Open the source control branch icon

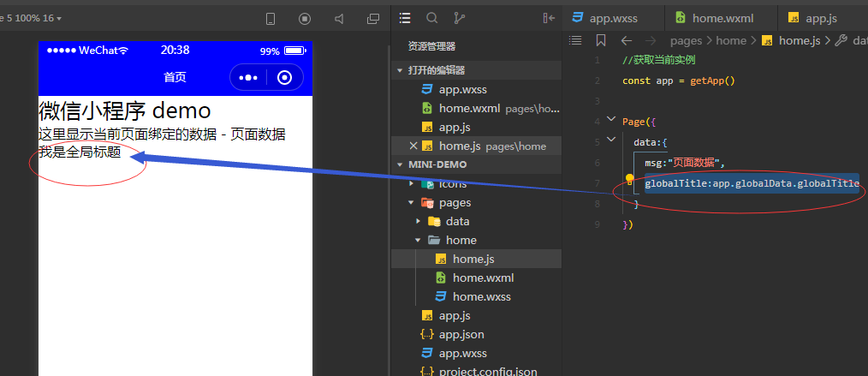pyautogui.click(x=460, y=18)
